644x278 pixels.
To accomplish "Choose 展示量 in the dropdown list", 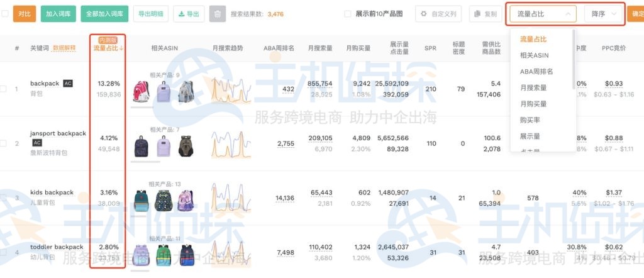I will [530, 136].
